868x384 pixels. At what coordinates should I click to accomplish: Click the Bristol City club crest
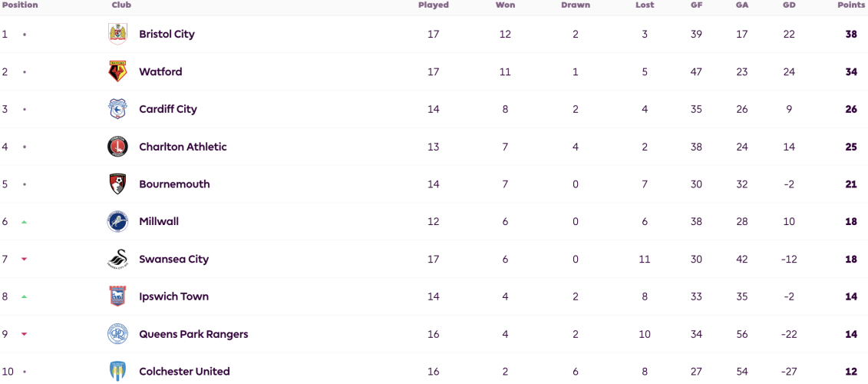(x=117, y=34)
